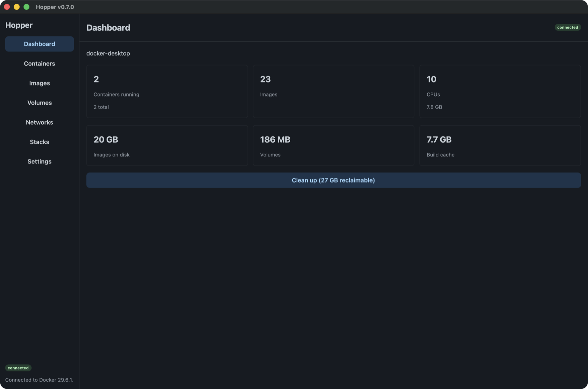Click the 'Connected to Docker 29.6.1.' status text
This screenshot has height=389, width=588.
39,380
